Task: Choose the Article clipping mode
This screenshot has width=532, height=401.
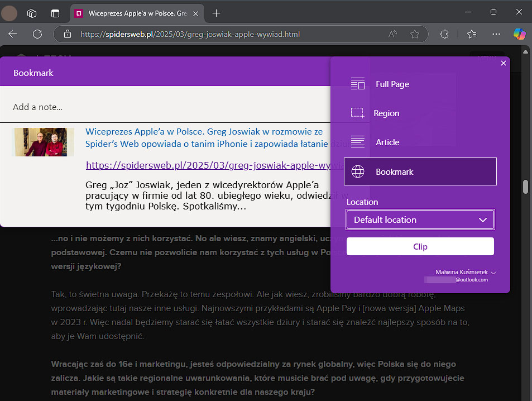Action: coord(420,142)
